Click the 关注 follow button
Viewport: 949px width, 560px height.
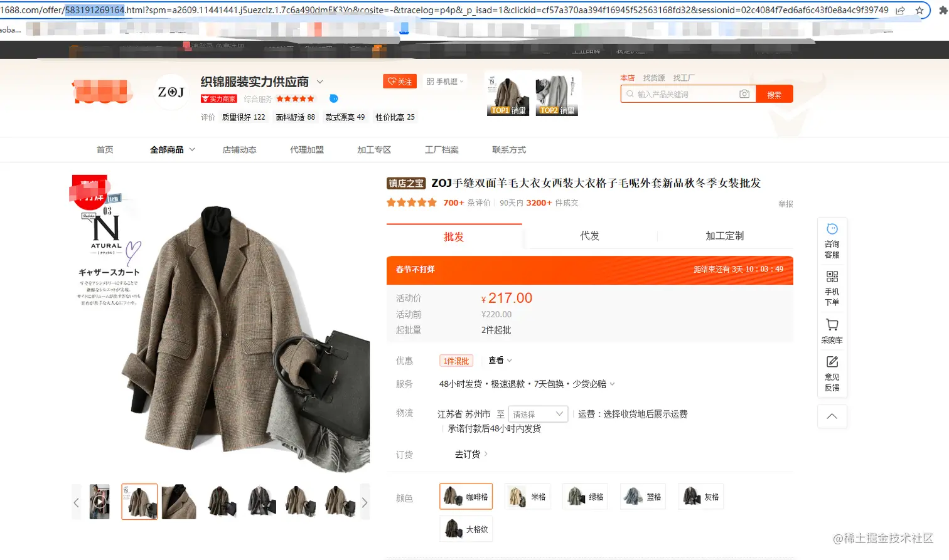point(400,82)
